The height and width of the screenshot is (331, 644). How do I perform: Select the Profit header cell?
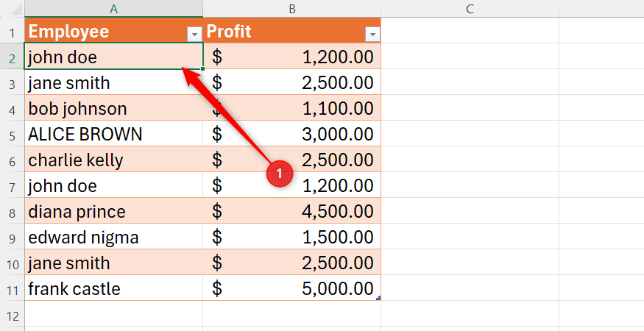[292, 30]
